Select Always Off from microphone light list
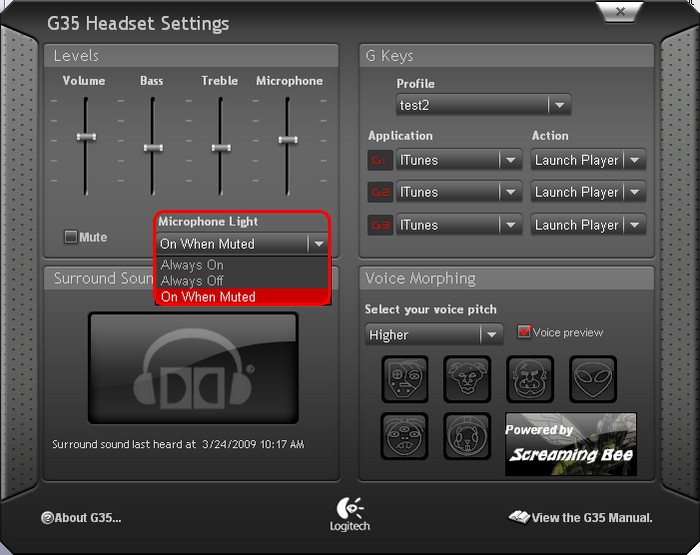Viewport: 700px width, 555px height. 243,281
